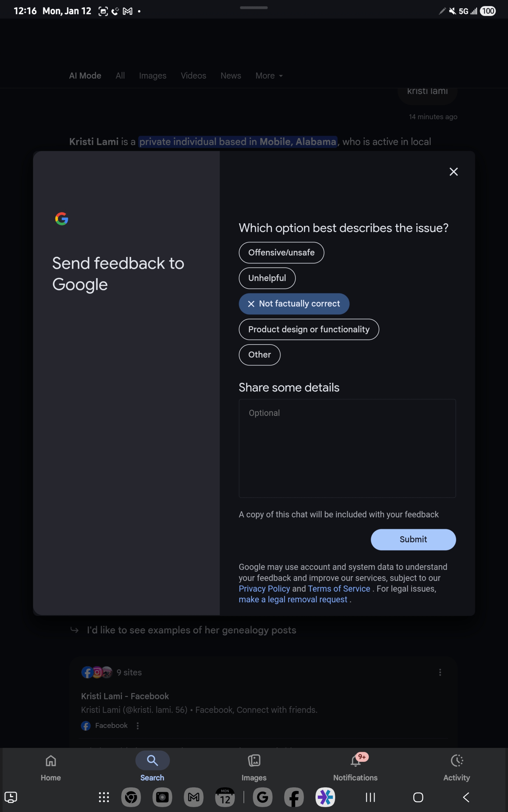Open Facebook app from the taskbar
Image resolution: width=508 pixels, height=812 pixels.
point(294,797)
